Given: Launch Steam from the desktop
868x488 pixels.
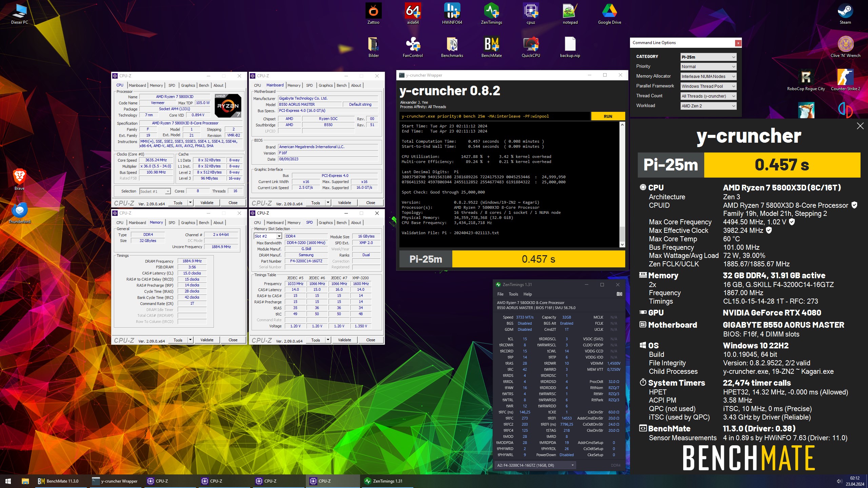Looking at the screenshot, I should [x=845, y=14].
